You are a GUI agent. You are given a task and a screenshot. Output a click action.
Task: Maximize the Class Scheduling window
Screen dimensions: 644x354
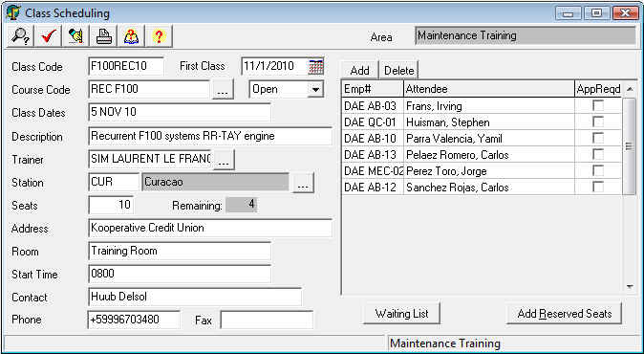(x=596, y=13)
